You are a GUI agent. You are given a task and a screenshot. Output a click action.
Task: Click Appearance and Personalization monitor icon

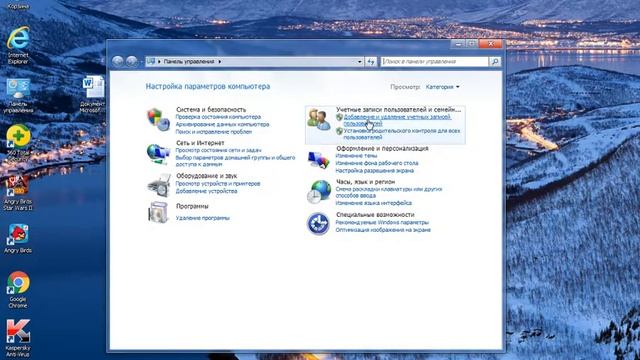point(318,160)
